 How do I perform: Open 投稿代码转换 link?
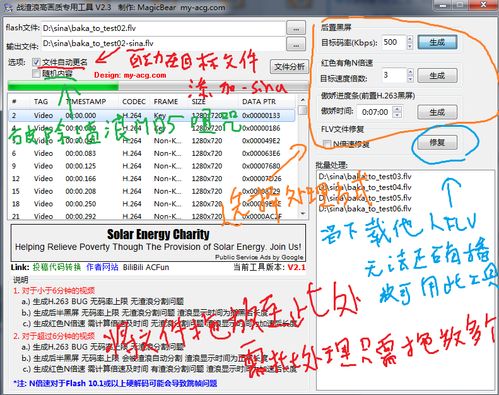click(57, 267)
